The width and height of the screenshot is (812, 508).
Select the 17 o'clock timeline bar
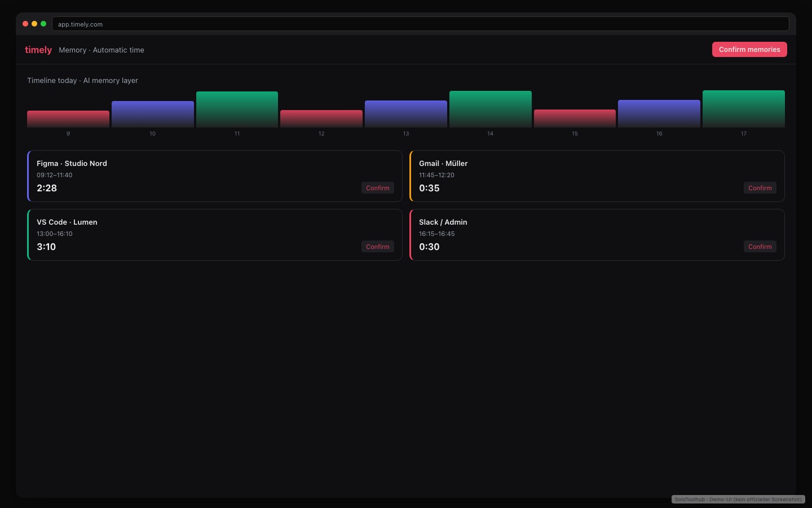(744, 109)
